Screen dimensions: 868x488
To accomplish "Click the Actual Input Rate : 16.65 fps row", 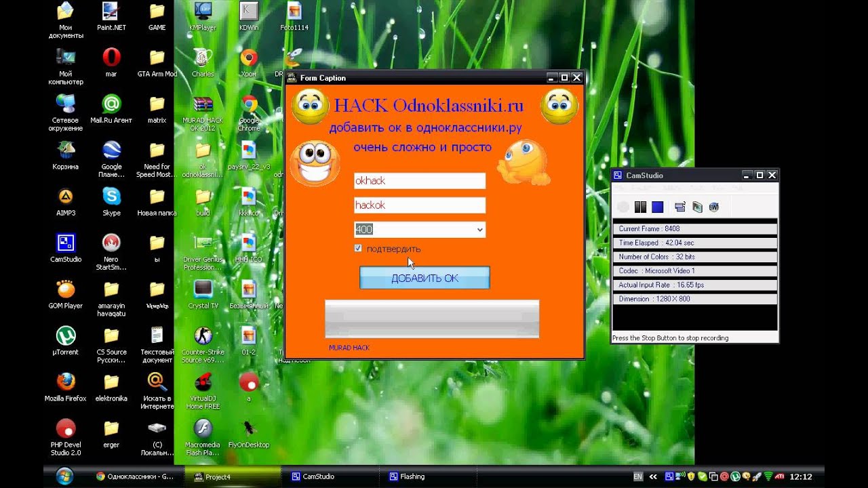I will tap(694, 285).
